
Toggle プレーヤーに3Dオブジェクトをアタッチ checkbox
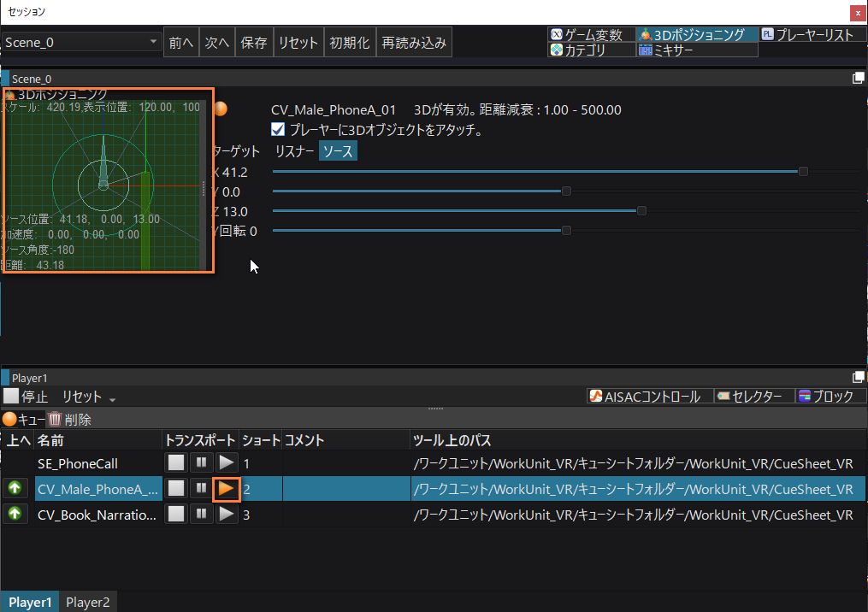click(x=278, y=129)
